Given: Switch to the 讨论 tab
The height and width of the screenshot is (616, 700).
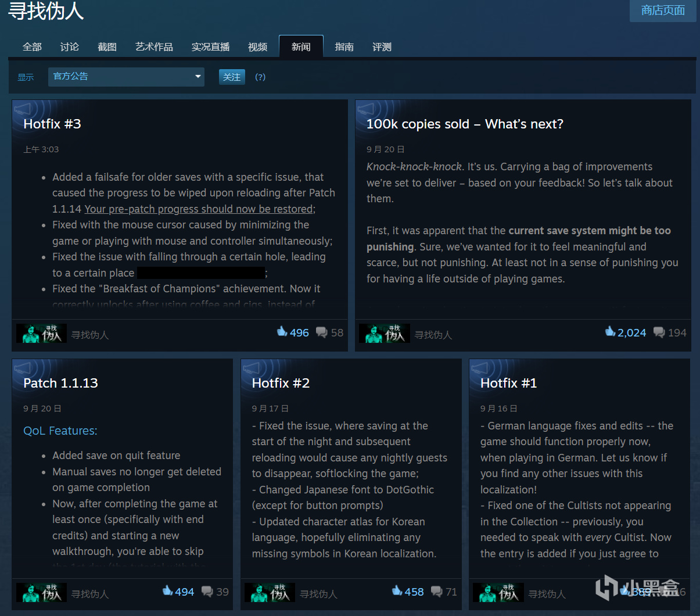Looking at the screenshot, I should tap(69, 47).
